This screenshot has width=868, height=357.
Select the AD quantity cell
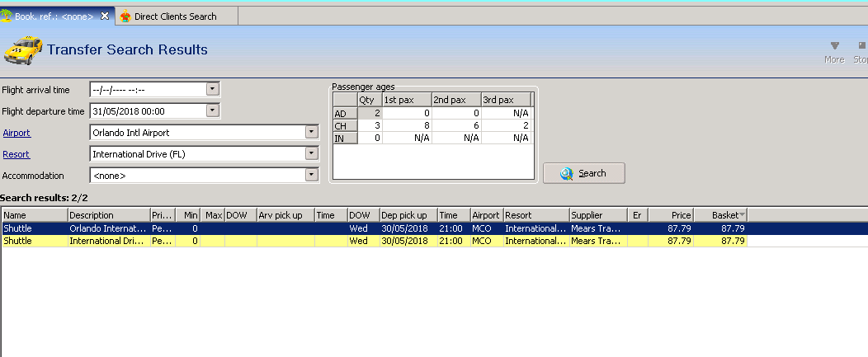coord(370,113)
